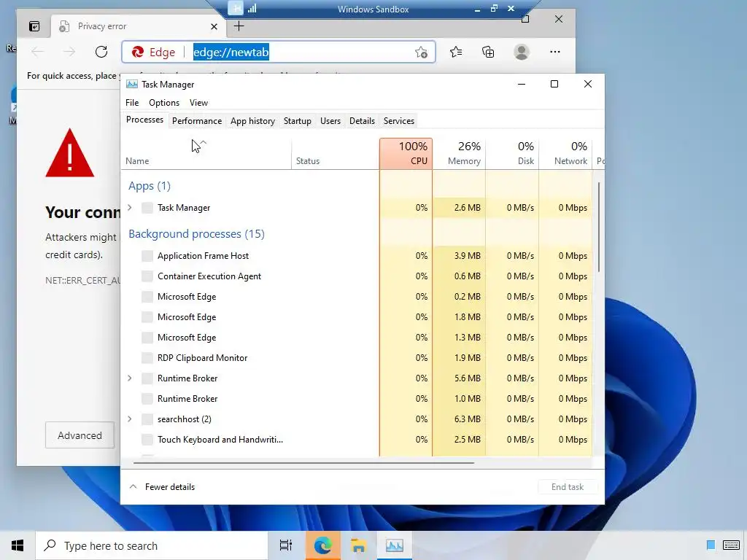
Task: Click the End task button
Action: pyautogui.click(x=568, y=486)
